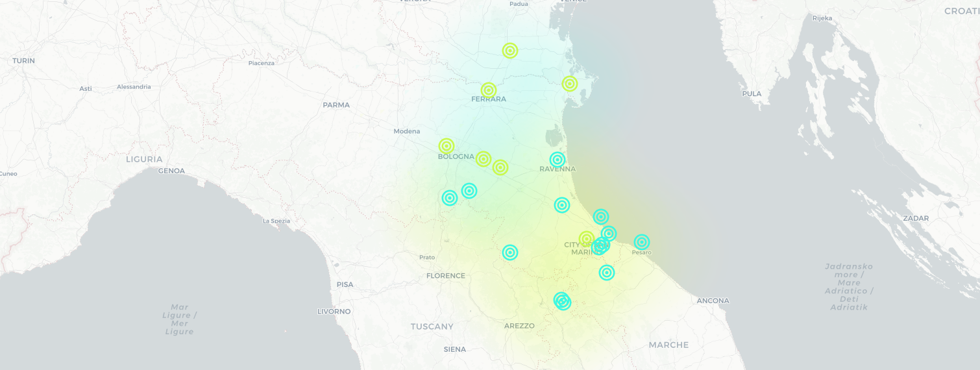Click the Ferrara city label

click(489, 99)
